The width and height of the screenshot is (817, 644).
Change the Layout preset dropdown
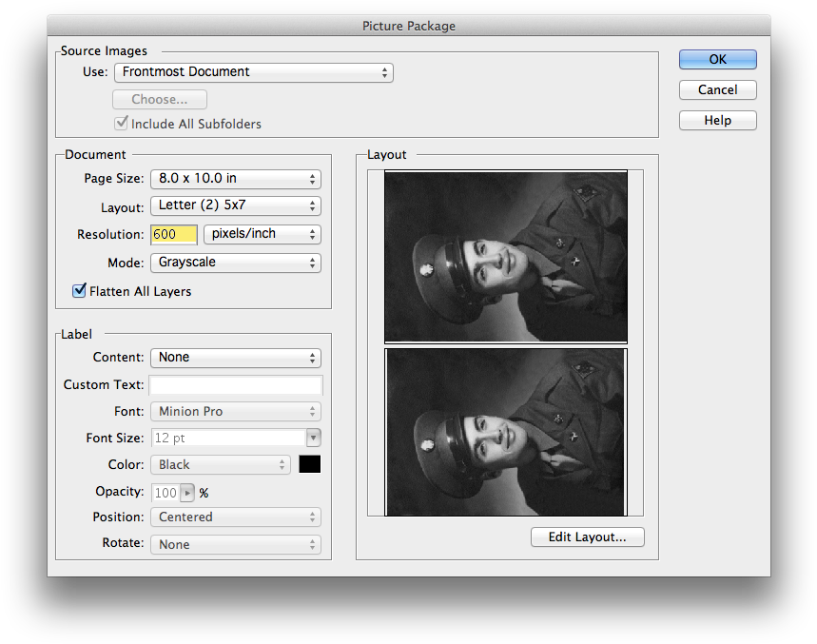tap(235, 205)
